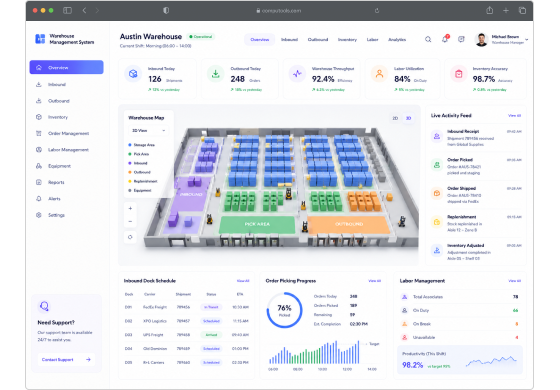This screenshot has width=560, height=390.
Task: Expand the 3D View dropdown in map panel
Action: click(x=148, y=130)
